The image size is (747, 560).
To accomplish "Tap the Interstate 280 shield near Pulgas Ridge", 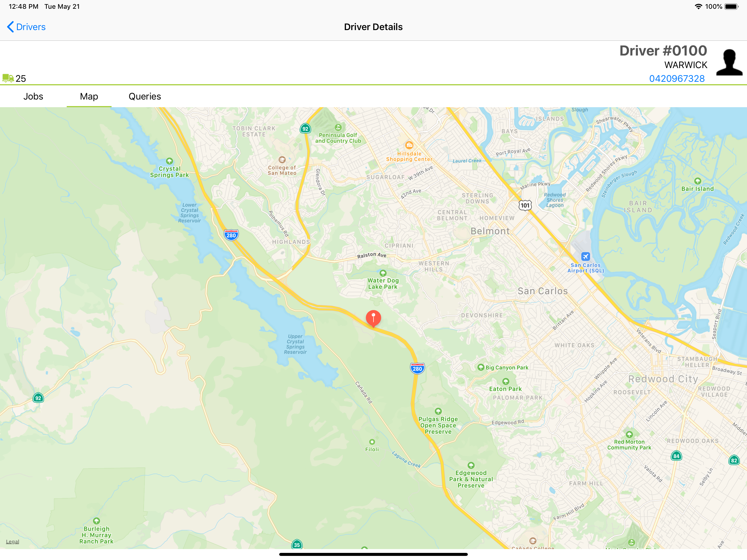I will [x=418, y=369].
